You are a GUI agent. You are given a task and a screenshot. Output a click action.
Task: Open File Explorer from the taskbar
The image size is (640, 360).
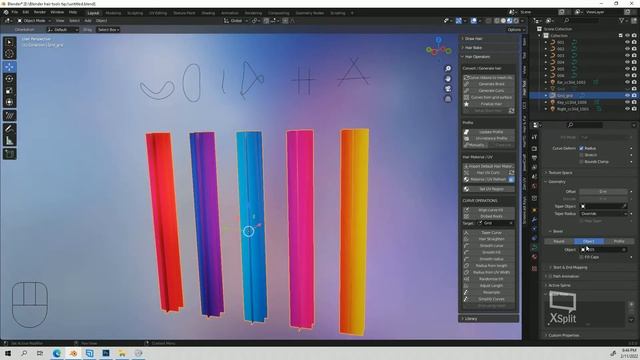click(122, 353)
